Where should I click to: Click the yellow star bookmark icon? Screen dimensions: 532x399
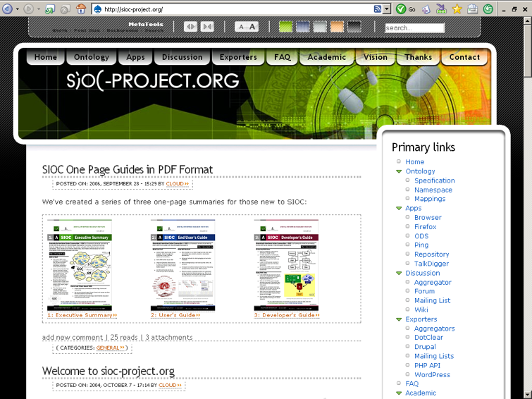tap(457, 9)
